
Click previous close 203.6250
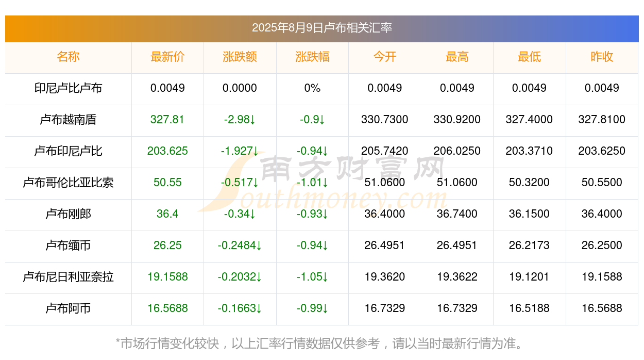tap(602, 151)
